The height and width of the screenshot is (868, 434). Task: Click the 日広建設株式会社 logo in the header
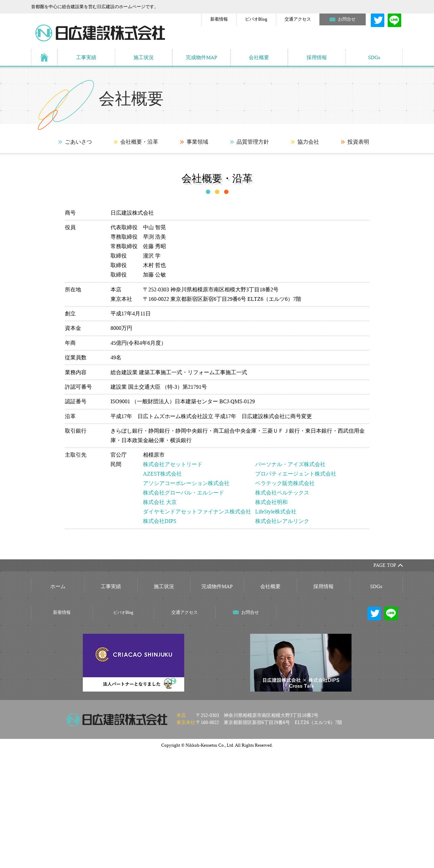100,33
